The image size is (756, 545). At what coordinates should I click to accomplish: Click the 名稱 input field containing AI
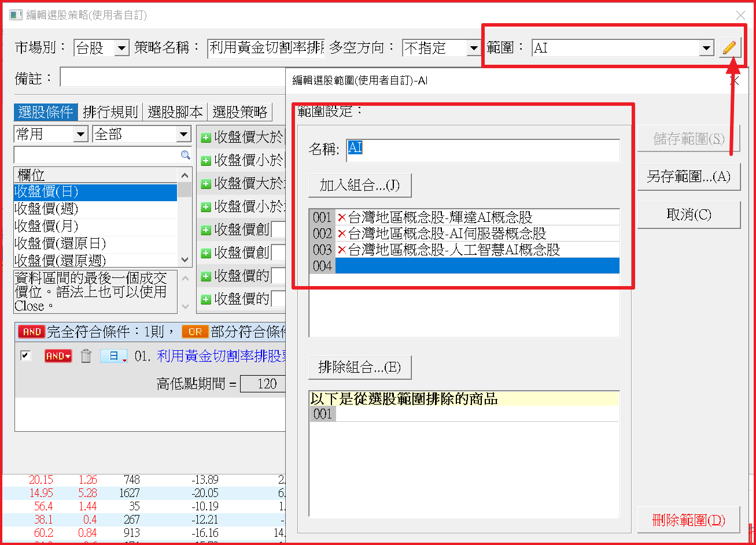(x=482, y=149)
